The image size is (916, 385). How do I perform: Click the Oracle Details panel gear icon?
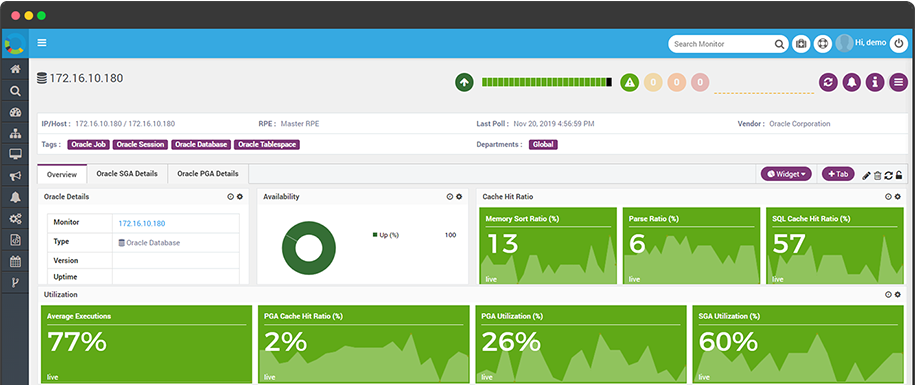tap(240, 197)
